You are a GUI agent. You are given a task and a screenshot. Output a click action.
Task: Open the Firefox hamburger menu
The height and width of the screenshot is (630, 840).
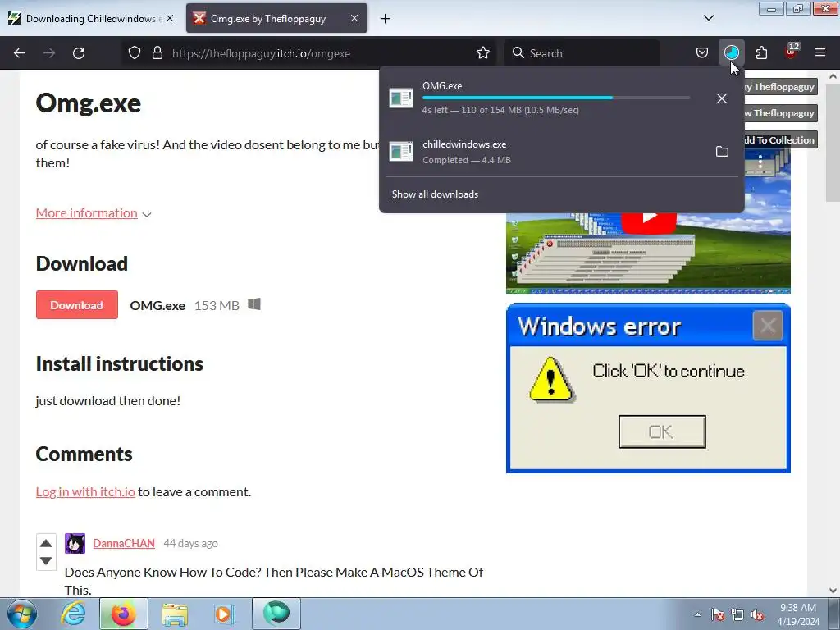820,52
